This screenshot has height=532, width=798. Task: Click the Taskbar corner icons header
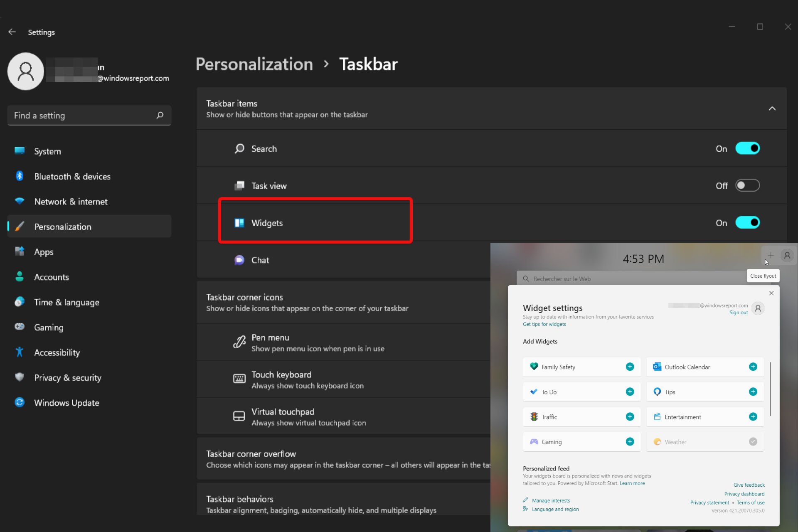343,302
